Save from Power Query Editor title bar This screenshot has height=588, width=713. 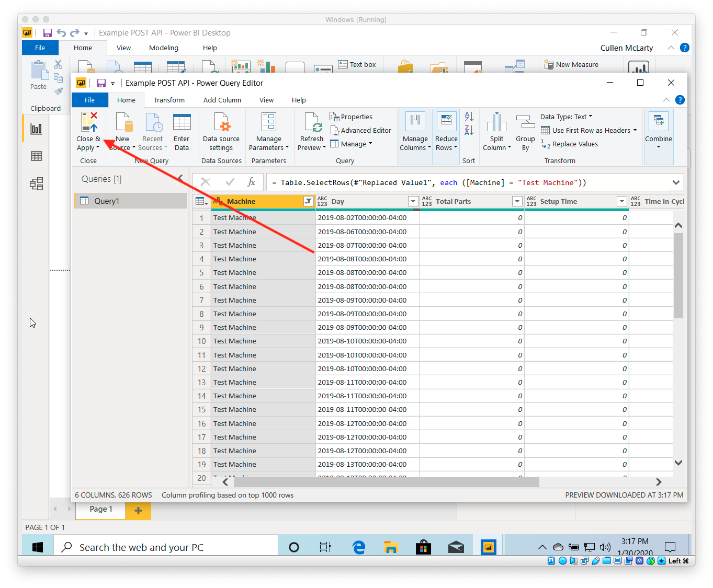point(101,83)
